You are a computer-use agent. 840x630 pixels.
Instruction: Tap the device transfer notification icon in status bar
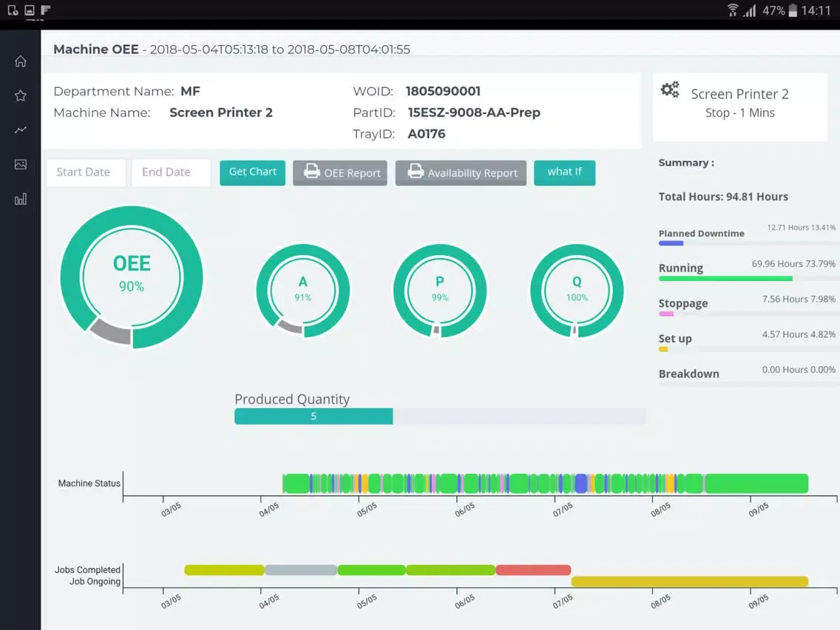[13, 10]
